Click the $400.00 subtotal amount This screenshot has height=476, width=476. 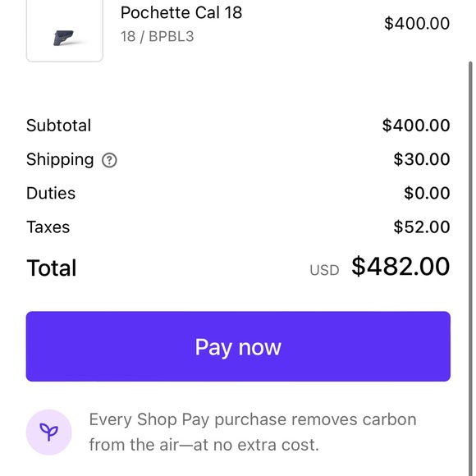[x=416, y=126]
